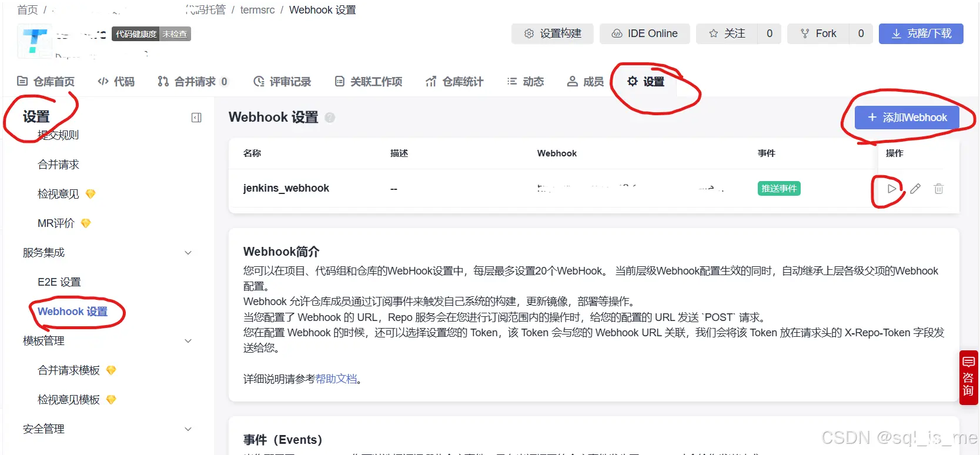Collapse the settings sidebar panel icon
This screenshot has width=980, height=455.
coord(196,118)
